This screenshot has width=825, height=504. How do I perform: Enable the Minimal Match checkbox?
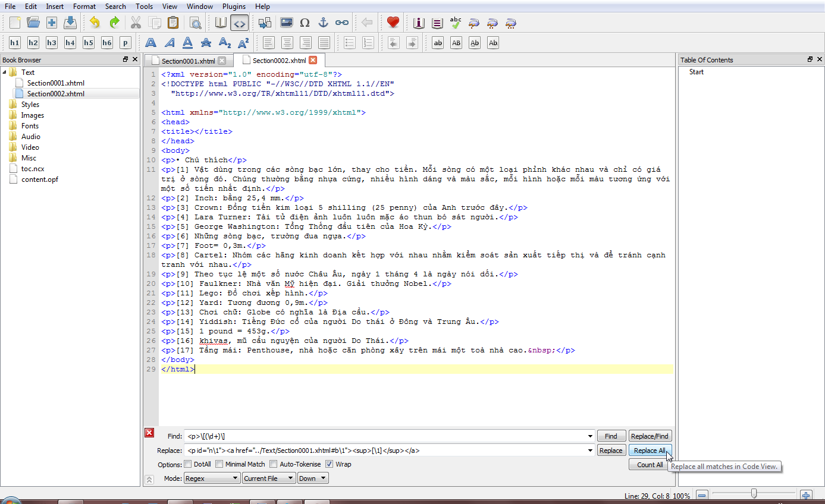pos(219,464)
